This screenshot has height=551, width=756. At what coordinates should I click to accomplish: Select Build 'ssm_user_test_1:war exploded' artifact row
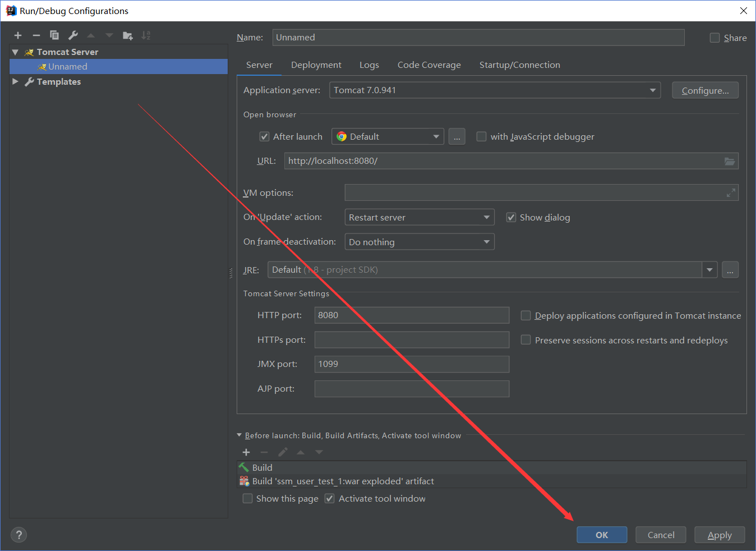click(x=492, y=481)
